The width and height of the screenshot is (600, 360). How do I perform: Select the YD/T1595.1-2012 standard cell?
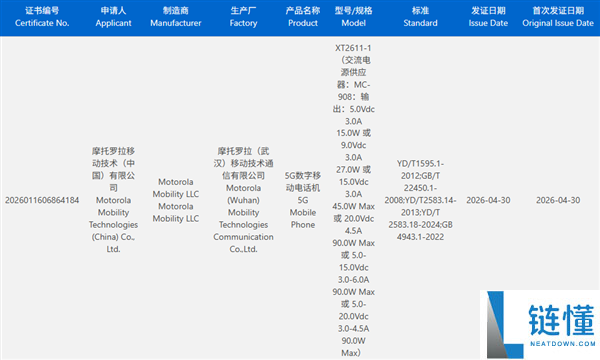(420, 200)
